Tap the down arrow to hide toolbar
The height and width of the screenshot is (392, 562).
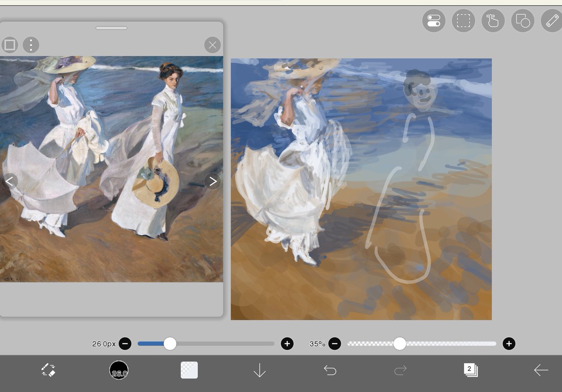tap(259, 370)
